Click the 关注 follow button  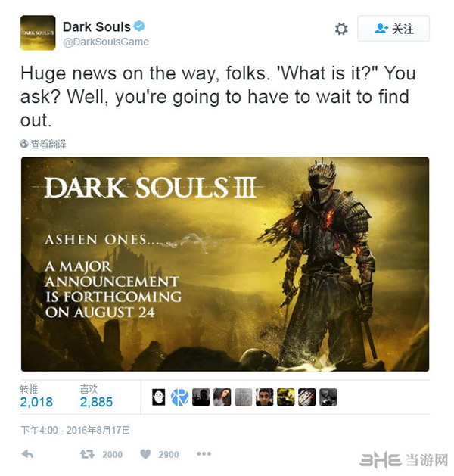pos(393,29)
